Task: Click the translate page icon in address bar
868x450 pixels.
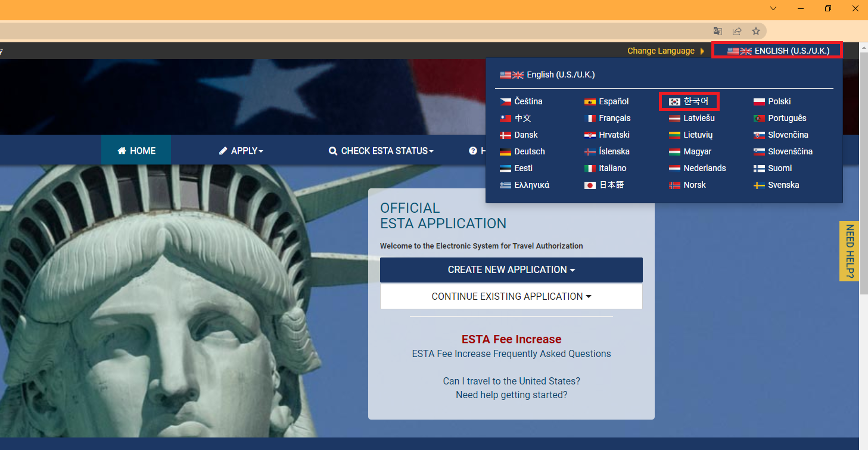Action: coord(718,31)
